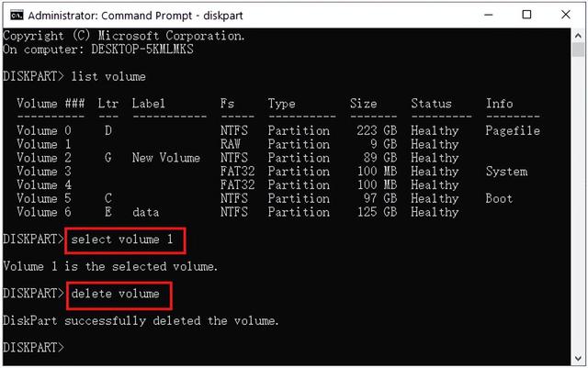Viewport: 588px width, 368px height.
Task: Click the window title bar text
Action: pyautogui.click(x=135, y=16)
